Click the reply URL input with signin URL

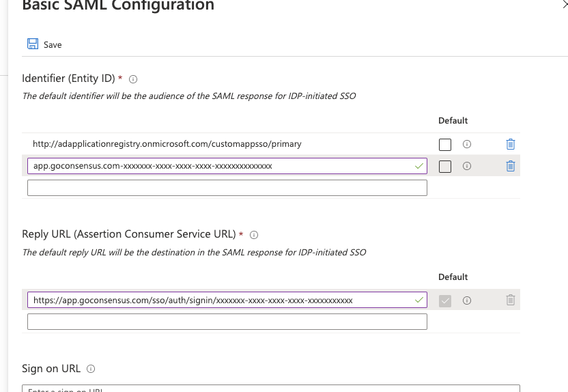click(227, 300)
